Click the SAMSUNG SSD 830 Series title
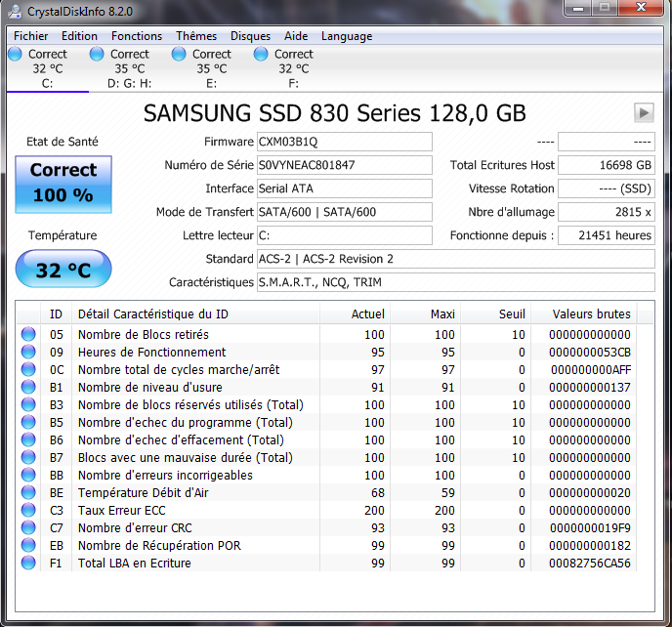 point(334,113)
